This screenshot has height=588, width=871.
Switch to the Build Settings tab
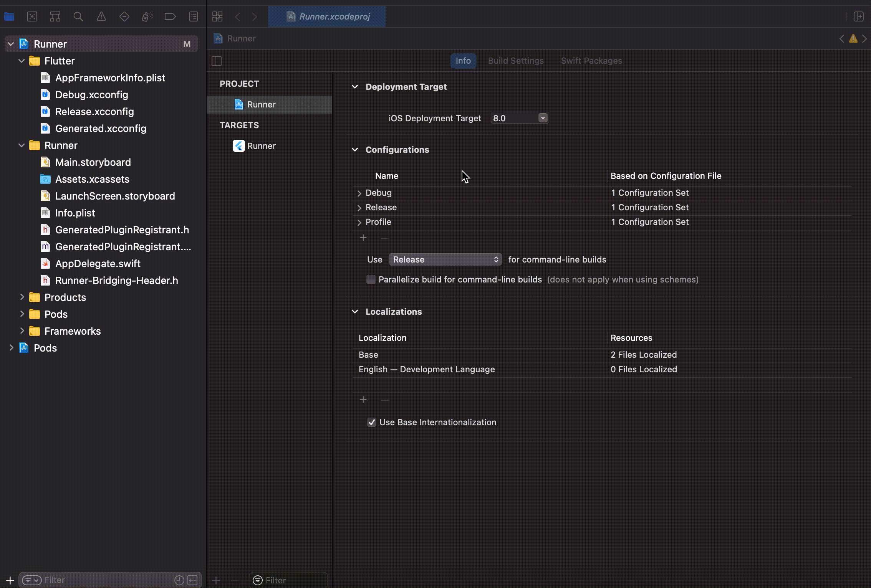click(515, 61)
